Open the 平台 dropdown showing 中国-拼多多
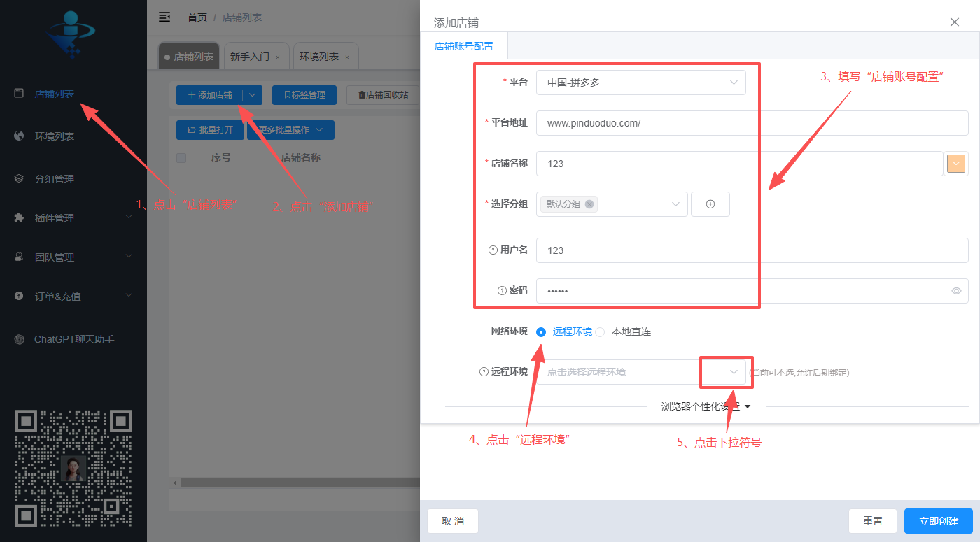 click(x=640, y=82)
